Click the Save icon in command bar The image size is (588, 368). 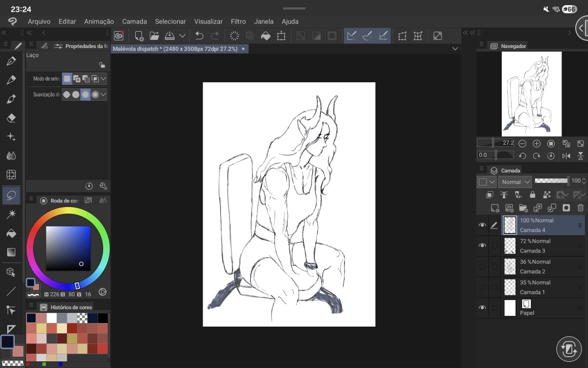coord(169,36)
